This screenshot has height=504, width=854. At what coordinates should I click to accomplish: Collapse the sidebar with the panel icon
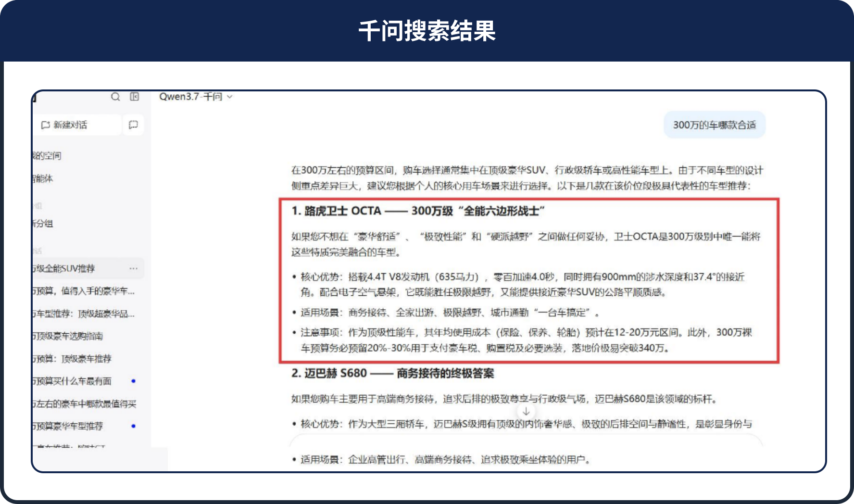pyautogui.click(x=135, y=97)
